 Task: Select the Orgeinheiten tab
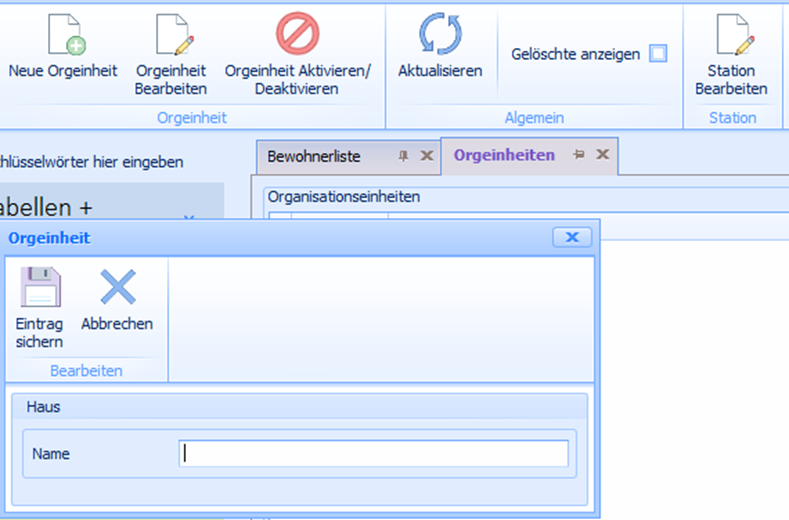(504, 155)
